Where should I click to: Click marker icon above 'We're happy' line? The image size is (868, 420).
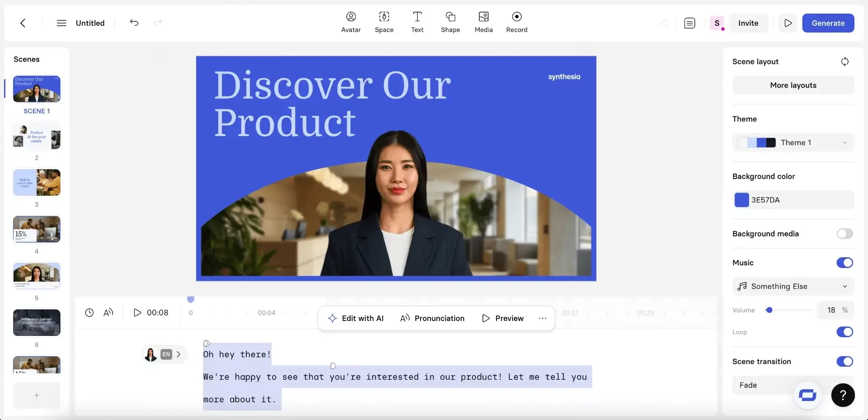click(333, 366)
